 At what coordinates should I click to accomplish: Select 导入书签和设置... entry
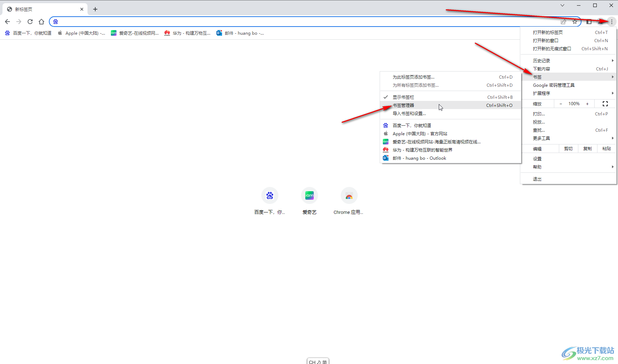450,113
